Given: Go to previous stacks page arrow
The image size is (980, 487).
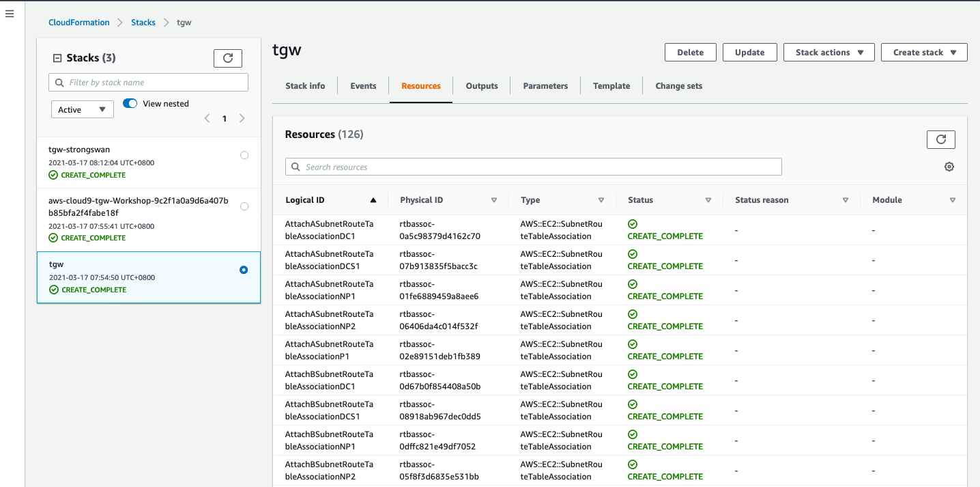Looking at the screenshot, I should click(x=207, y=119).
